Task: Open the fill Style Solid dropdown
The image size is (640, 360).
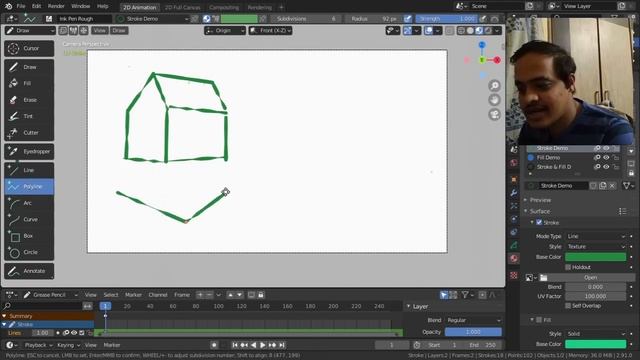Action: tap(596, 334)
